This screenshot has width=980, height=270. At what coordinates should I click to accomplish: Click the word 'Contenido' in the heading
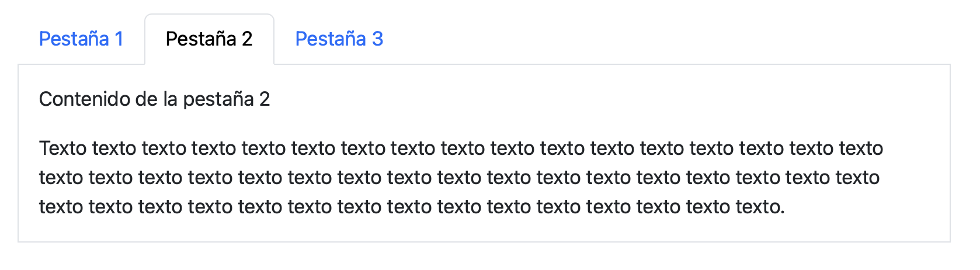click(x=85, y=99)
